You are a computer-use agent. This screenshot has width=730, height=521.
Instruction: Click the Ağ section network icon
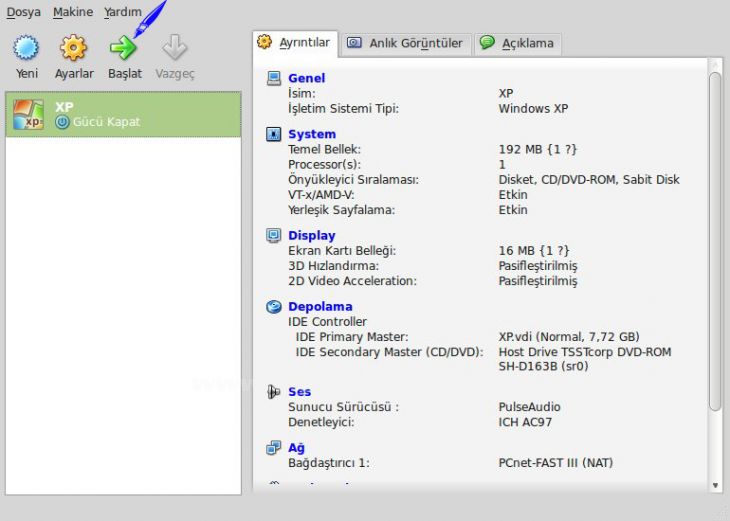coord(274,447)
